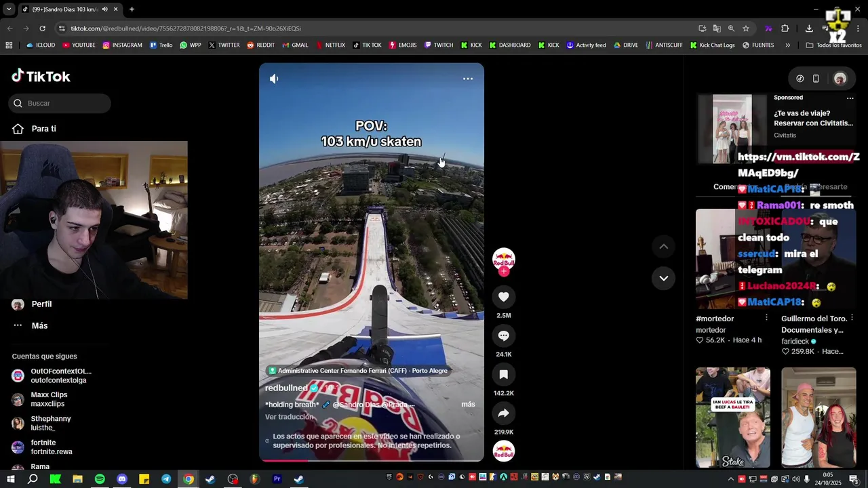Focus the Buscar search field
This screenshot has width=868, height=488.
[x=60, y=103]
